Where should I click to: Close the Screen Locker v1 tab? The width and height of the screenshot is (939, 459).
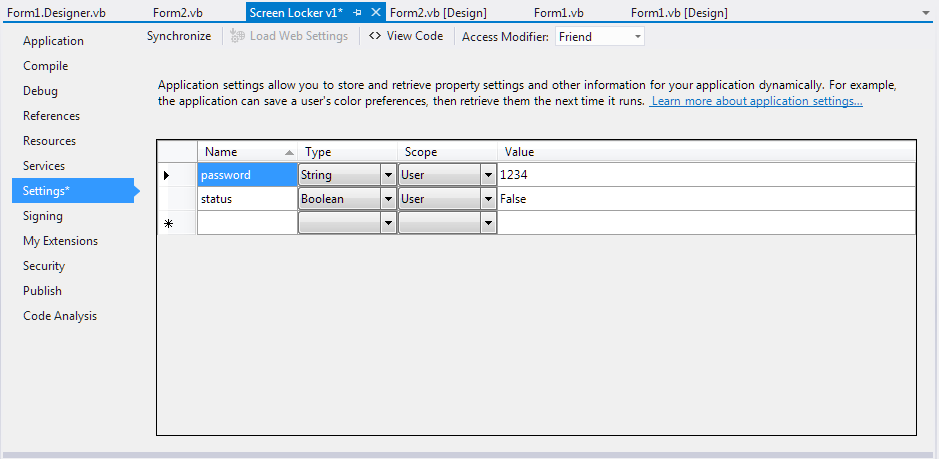click(x=375, y=13)
